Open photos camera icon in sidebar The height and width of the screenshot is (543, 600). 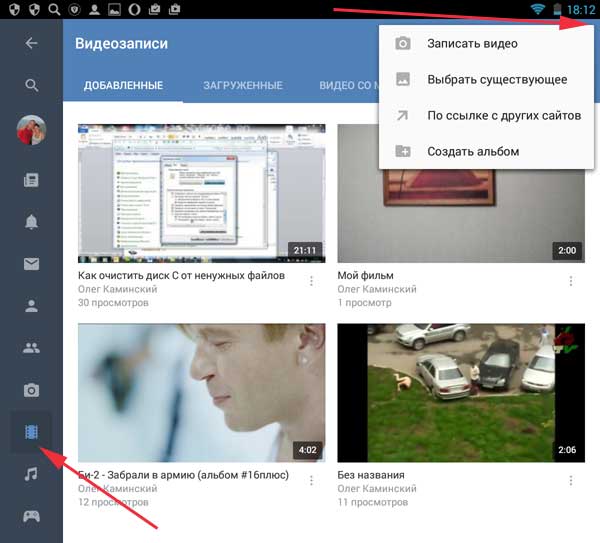(31, 390)
